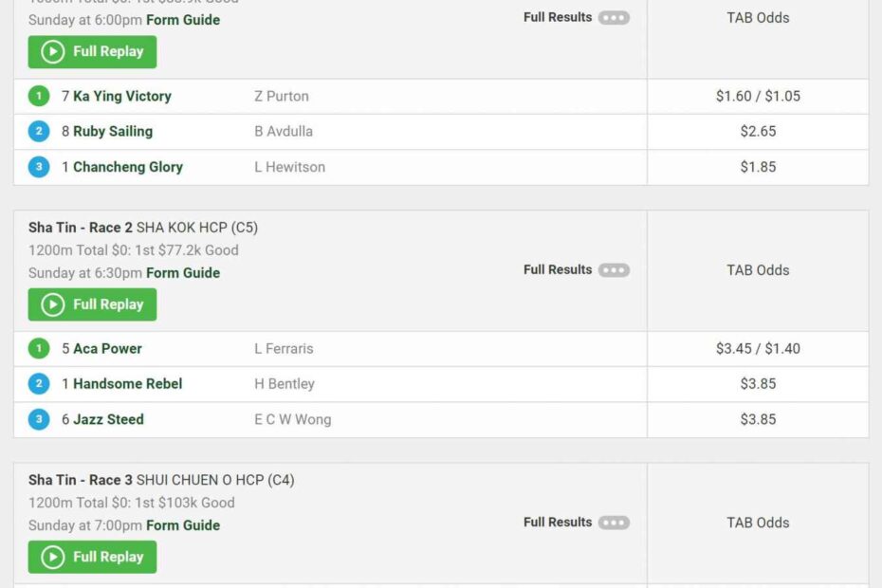Click first-place badge beside Ka Ying Victory
This screenshot has width=882, height=588.
(39, 96)
